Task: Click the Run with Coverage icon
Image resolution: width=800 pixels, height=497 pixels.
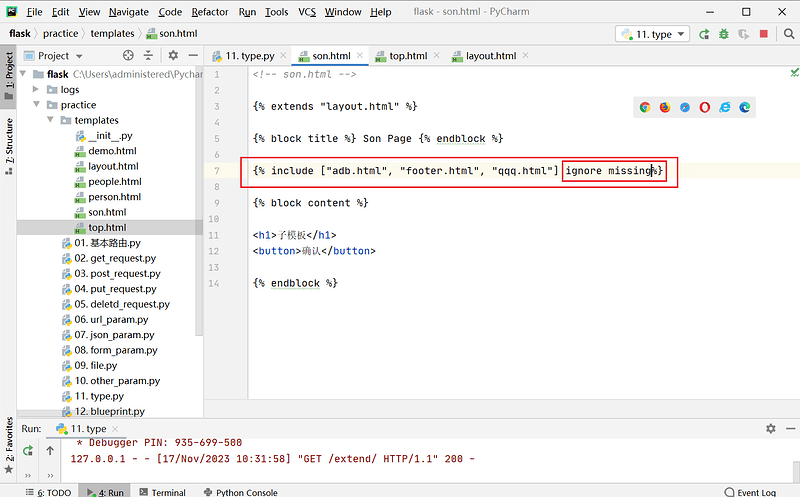Action: pos(743,34)
